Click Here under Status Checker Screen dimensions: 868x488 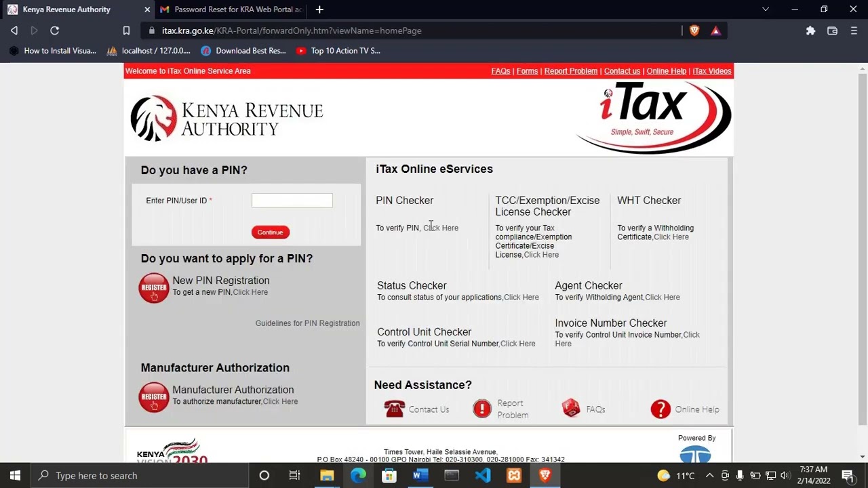click(x=521, y=298)
